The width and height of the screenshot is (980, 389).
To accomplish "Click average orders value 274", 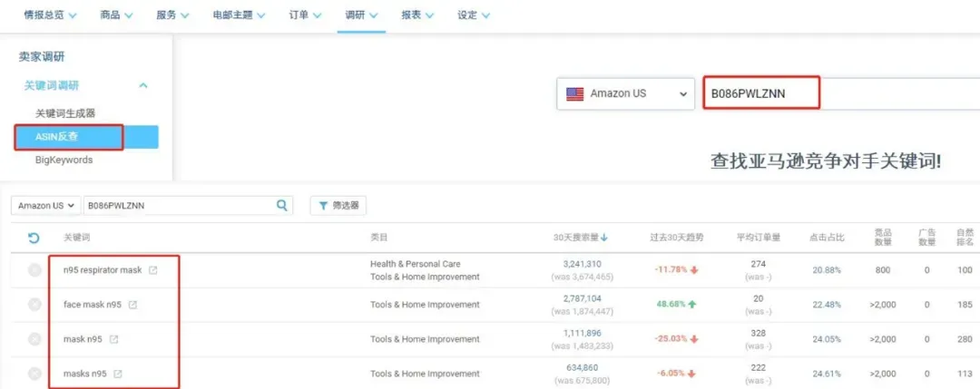I will click(x=758, y=264).
